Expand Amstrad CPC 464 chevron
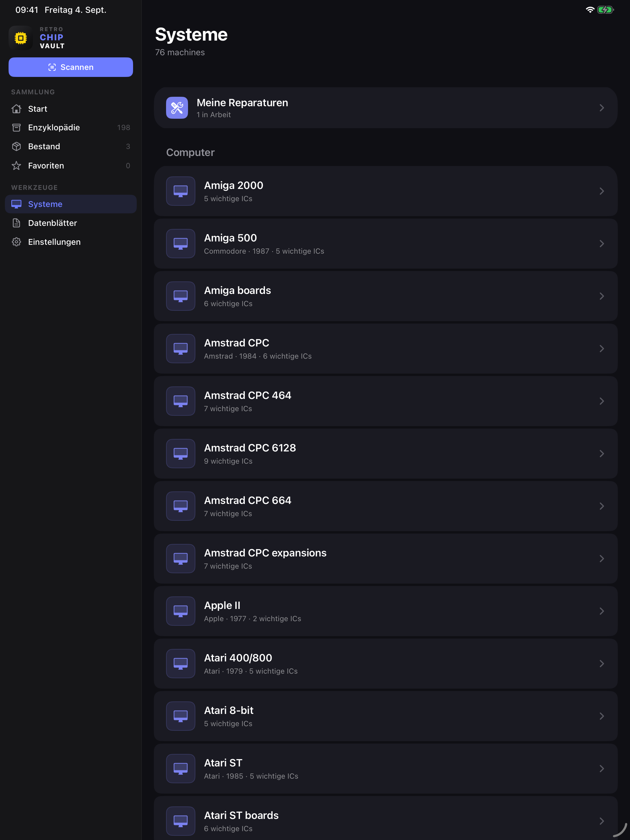 602,401
